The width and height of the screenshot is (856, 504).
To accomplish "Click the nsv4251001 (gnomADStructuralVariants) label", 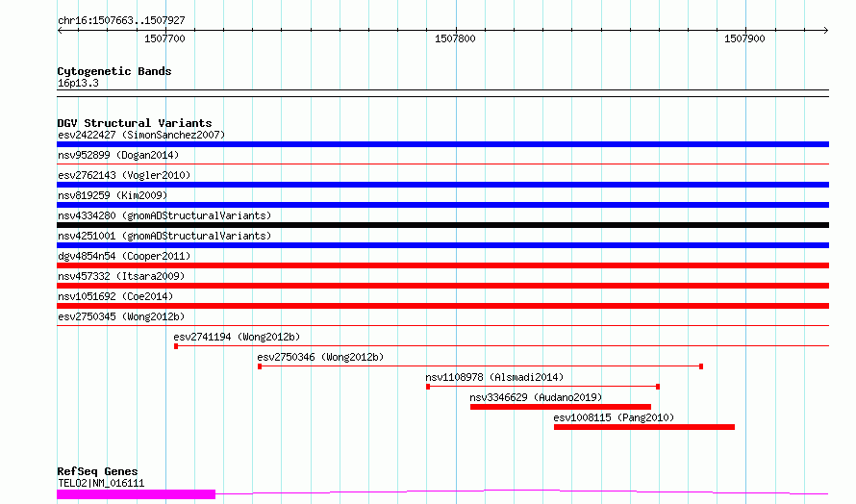I will [x=164, y=236].
